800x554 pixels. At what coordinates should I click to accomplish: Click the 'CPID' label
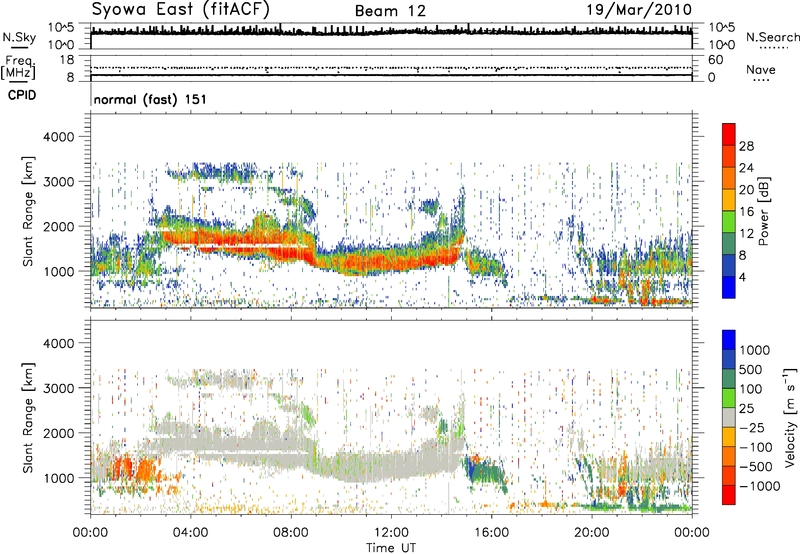point(22,95)
